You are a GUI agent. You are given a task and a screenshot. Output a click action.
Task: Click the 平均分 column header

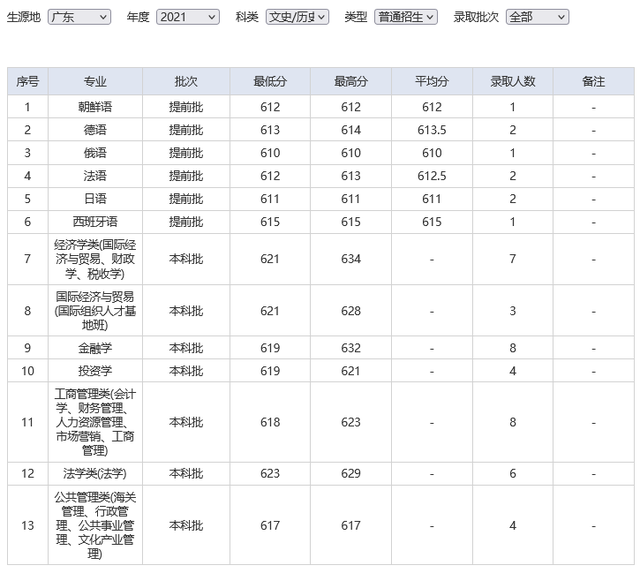pos(431,82)
